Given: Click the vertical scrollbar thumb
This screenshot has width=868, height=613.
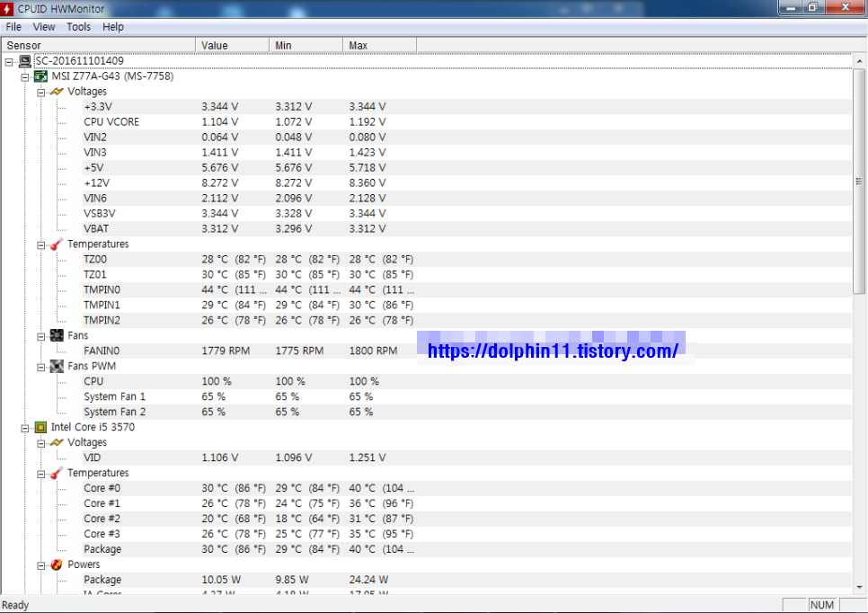Looking at the screenshot, I should point(859,181).
